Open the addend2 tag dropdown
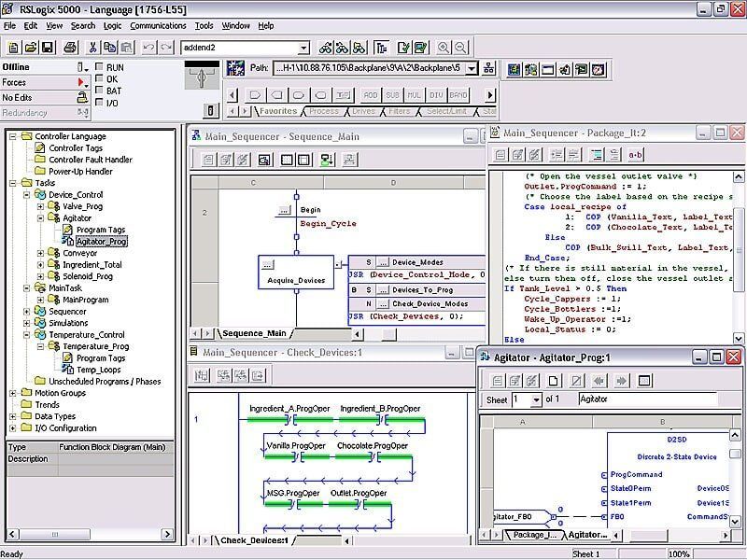This screenshot has width=747, height=560. tap(303, 47)
